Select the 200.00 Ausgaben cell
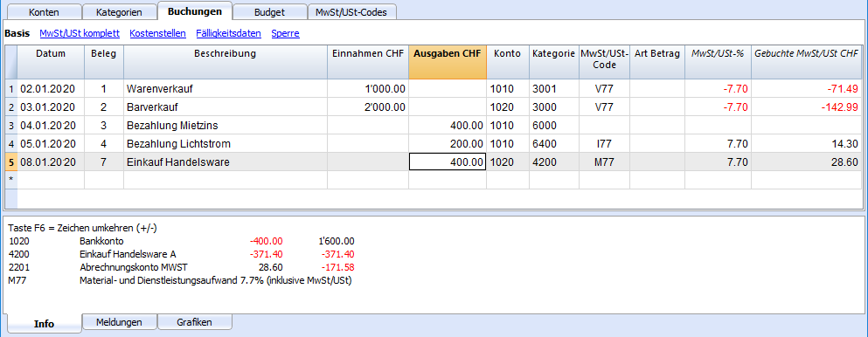This screenshot has height=337, width=868. [448, 144]
